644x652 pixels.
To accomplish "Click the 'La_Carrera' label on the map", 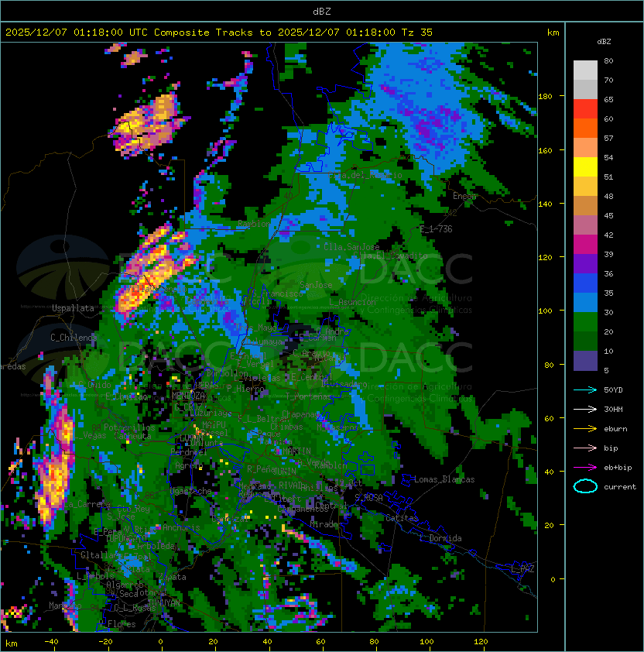I will [x=87, y=504].
